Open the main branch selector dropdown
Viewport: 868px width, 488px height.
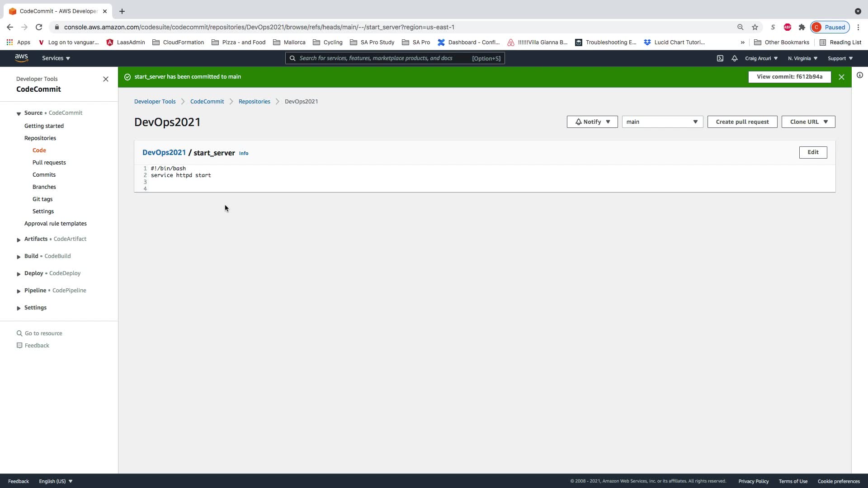662,122
